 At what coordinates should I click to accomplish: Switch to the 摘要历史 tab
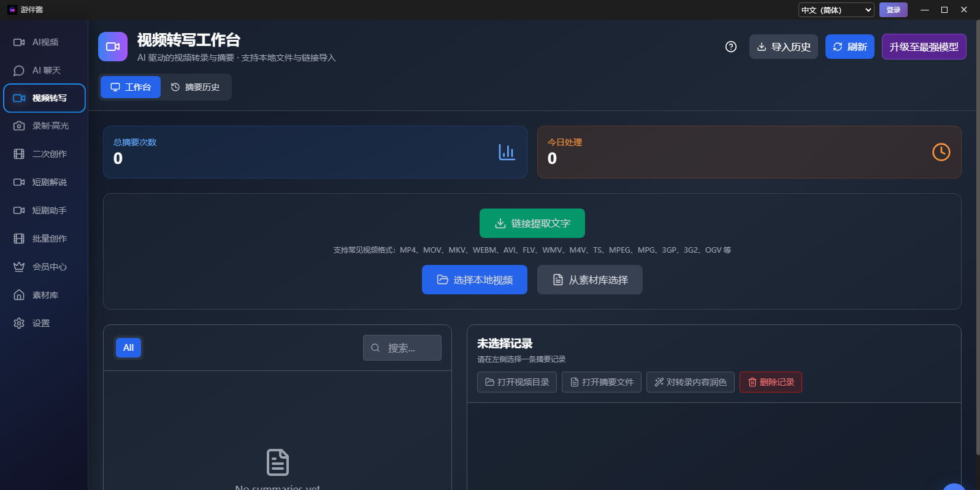(x=196, y=87)
